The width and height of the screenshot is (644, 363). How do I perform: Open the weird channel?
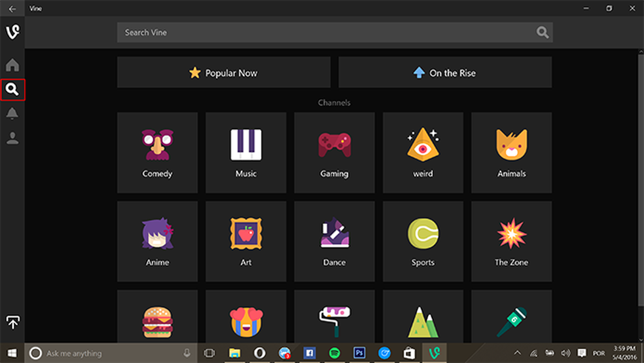(423, 153)
